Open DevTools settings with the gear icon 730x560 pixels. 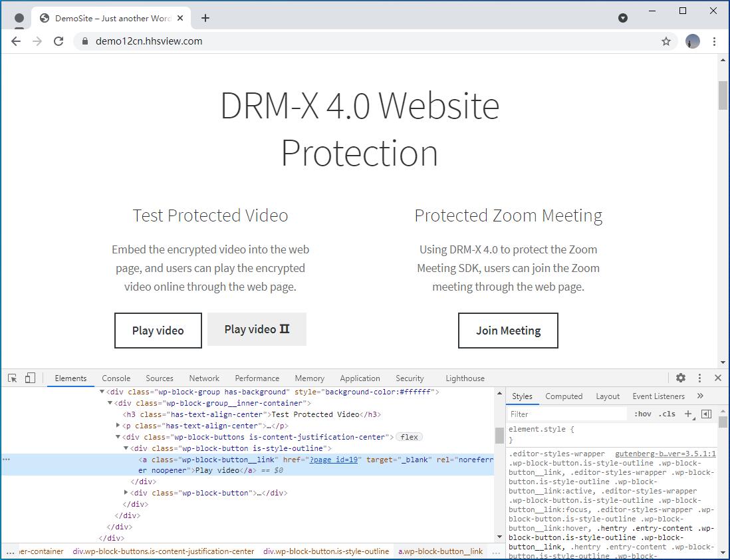(x=681, y=378)
